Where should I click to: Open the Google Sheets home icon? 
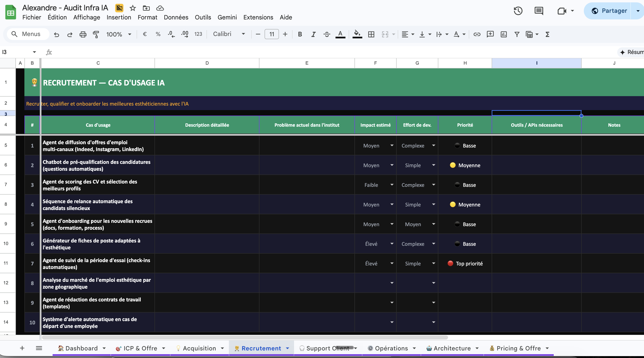tap(10, 13)
